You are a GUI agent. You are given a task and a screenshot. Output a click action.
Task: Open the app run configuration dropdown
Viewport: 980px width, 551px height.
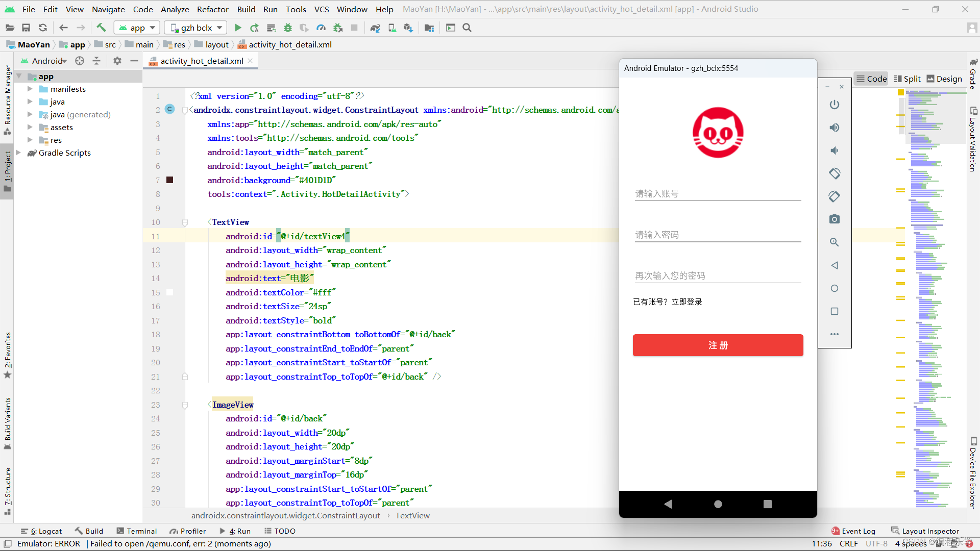(137, 28)
